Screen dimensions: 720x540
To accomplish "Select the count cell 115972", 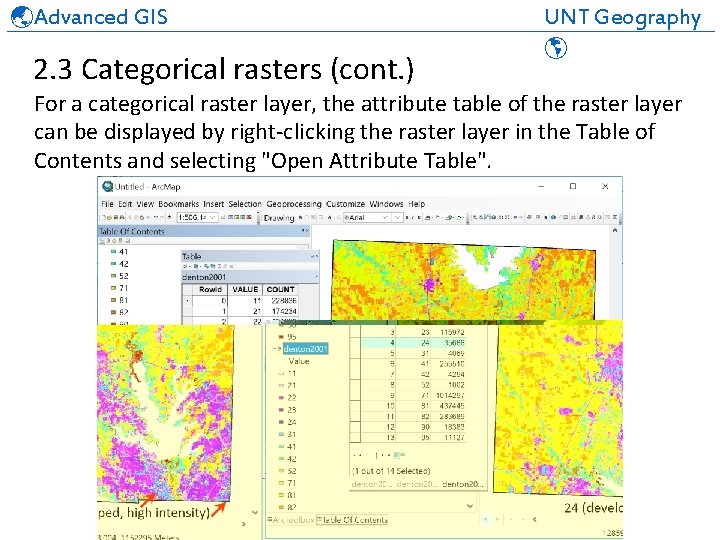I will (x=449, y=332).
